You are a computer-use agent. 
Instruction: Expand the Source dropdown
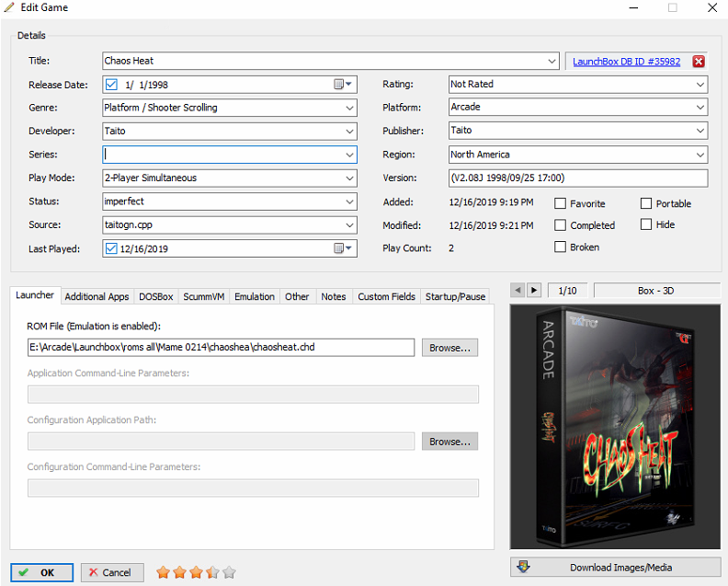[349, 224]
